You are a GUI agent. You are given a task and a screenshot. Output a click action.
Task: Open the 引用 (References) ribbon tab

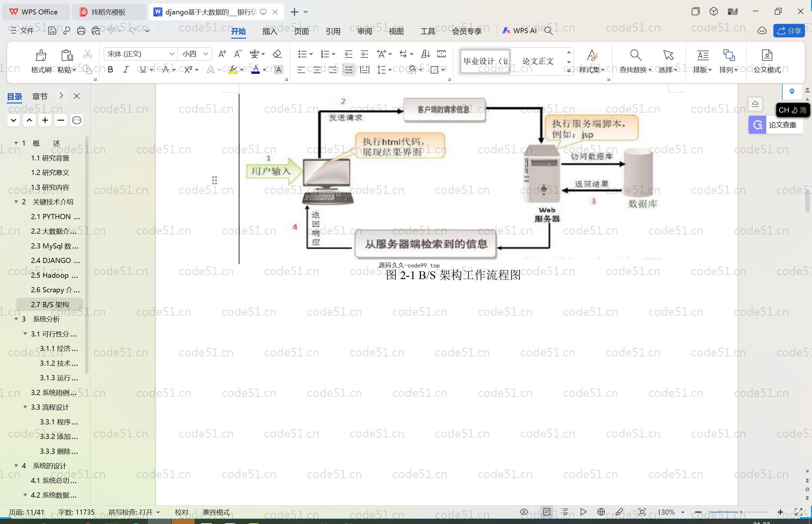click(333, 31)
